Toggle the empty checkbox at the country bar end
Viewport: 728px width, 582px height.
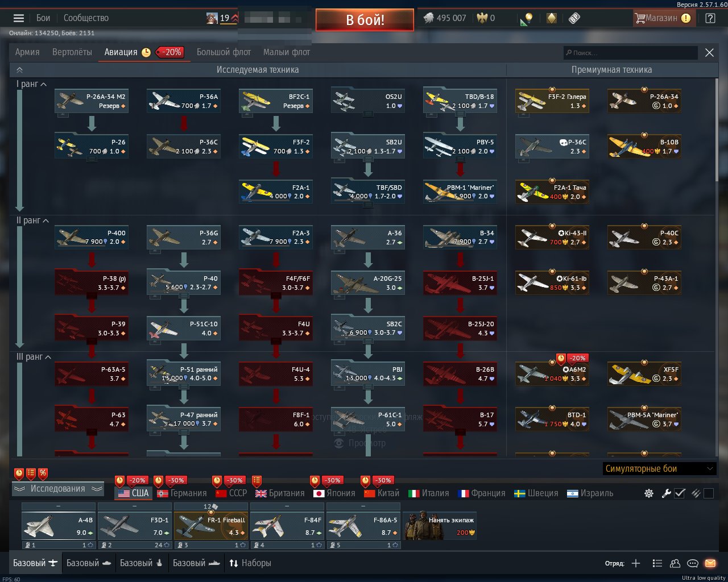pyautogui.click(x=709, y=493)
